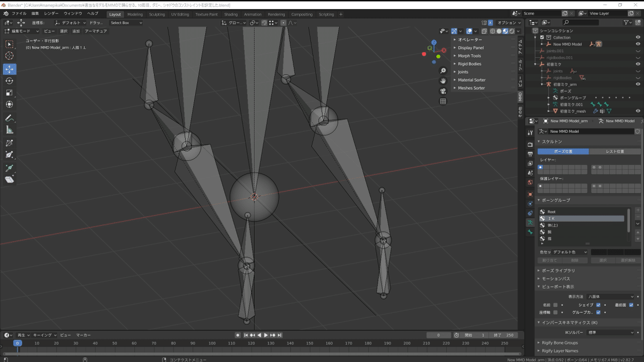Open the 色セット デフォルト色 dropdown
Image resolution: width=644 pixels, height=362 pixels.
570,252
